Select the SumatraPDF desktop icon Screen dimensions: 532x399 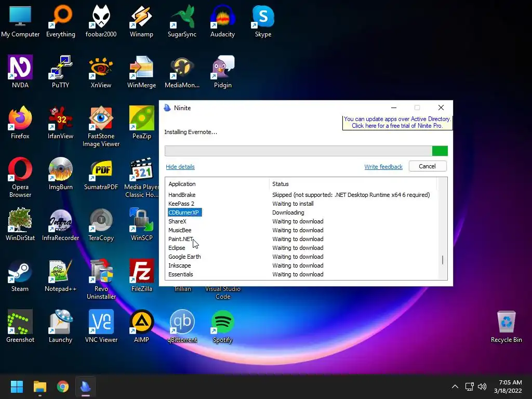click(x=101, y=174)
